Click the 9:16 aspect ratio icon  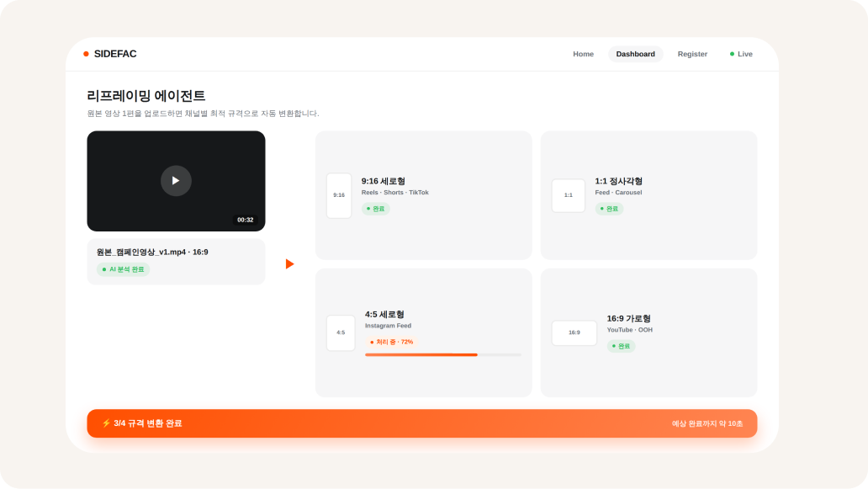point(339,195)
